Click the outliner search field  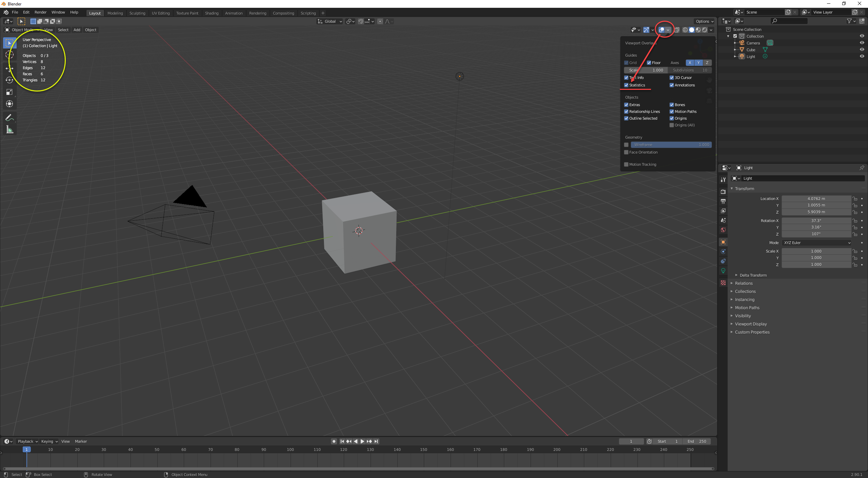[789, 21]
